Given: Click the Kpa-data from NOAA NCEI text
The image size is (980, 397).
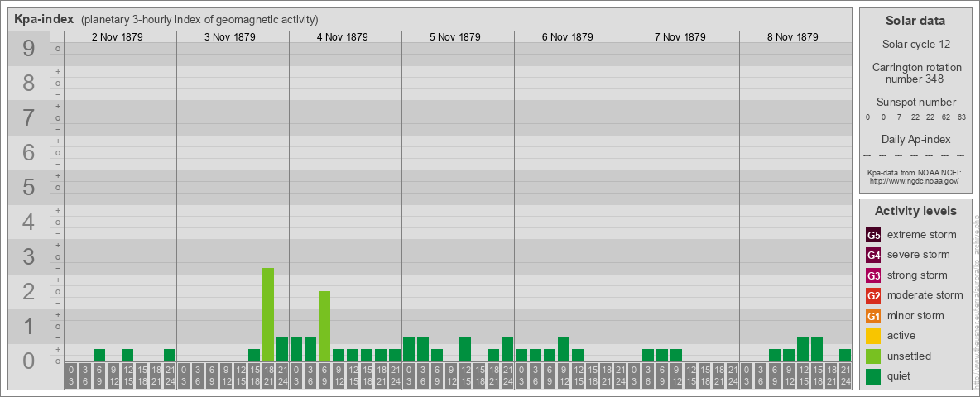Looking at the screenshot, I should (x=915, y=172).
